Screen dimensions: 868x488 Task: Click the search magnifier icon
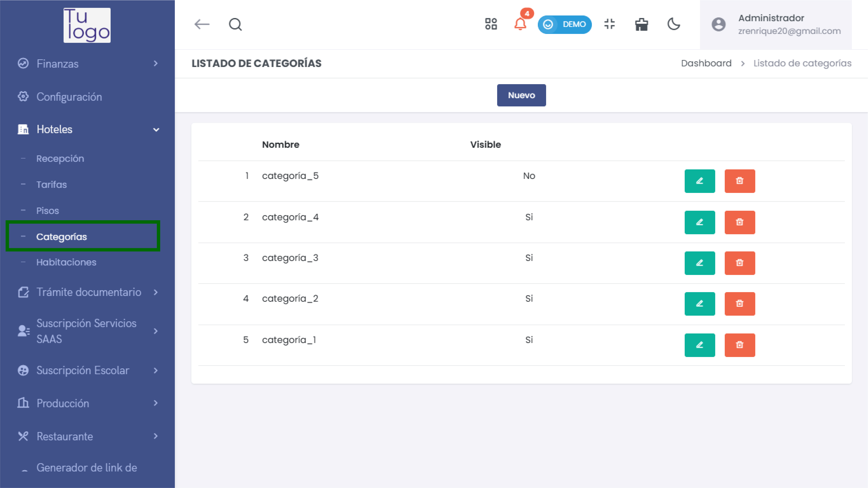[235, 24]
